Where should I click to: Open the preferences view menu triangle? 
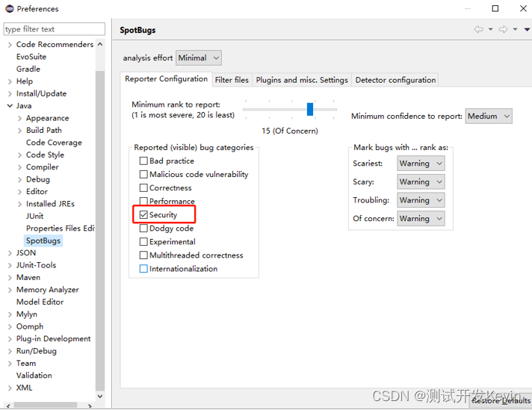tap(527, 30)
